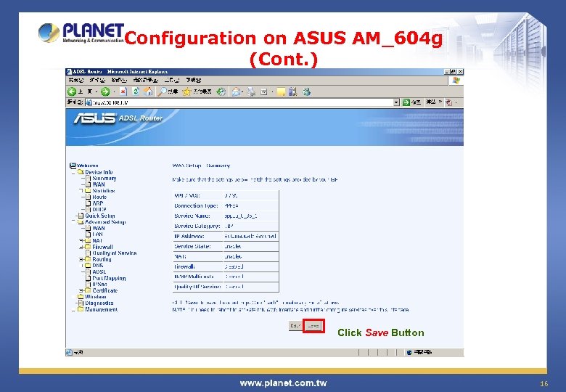Click the Refresh page icon

(136, 91)
